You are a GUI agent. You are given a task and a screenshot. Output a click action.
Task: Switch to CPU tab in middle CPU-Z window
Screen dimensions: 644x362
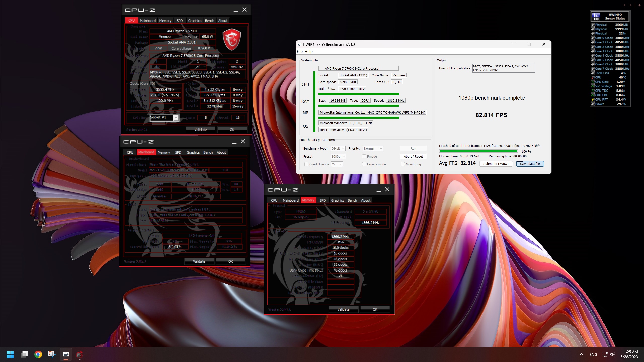pyautogui.click(x=130, y=152)
